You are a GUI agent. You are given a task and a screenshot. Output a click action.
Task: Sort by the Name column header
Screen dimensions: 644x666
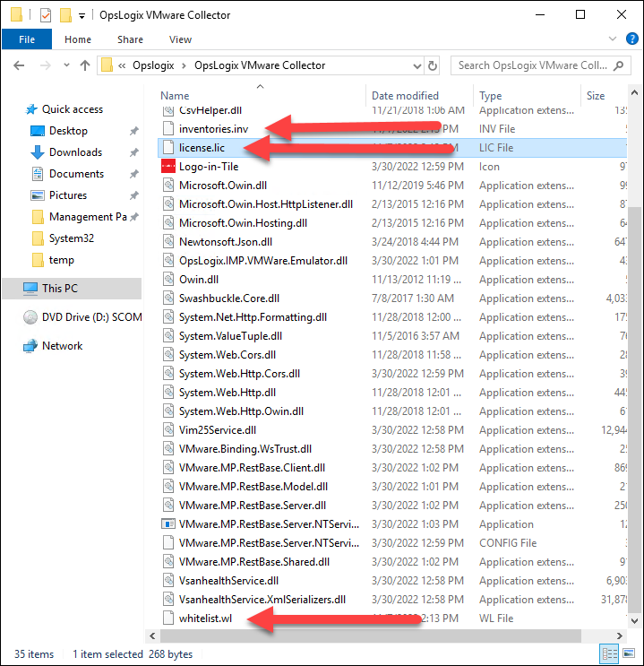175,96
